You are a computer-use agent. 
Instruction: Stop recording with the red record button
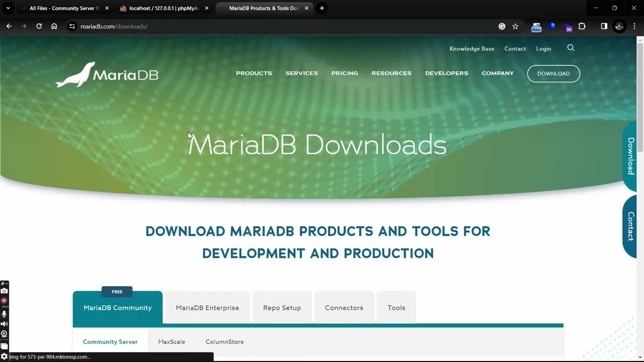pos(4,301)
